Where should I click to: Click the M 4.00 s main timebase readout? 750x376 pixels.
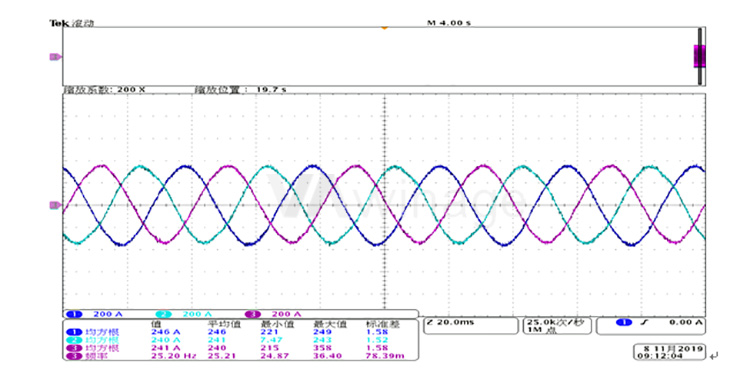coord(449,22)
